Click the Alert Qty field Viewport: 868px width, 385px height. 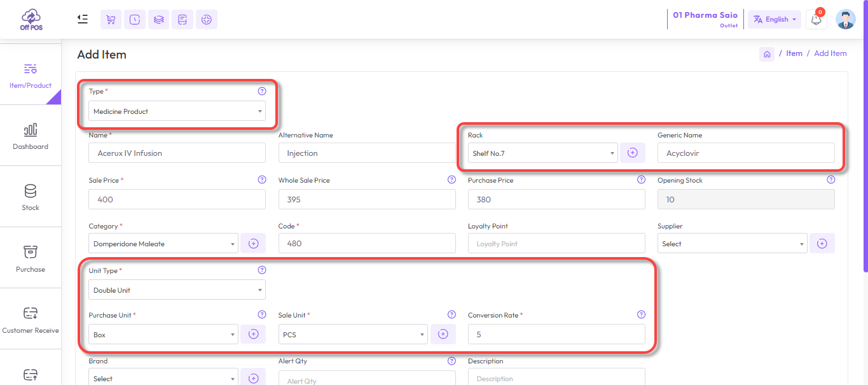coord(367,379)
